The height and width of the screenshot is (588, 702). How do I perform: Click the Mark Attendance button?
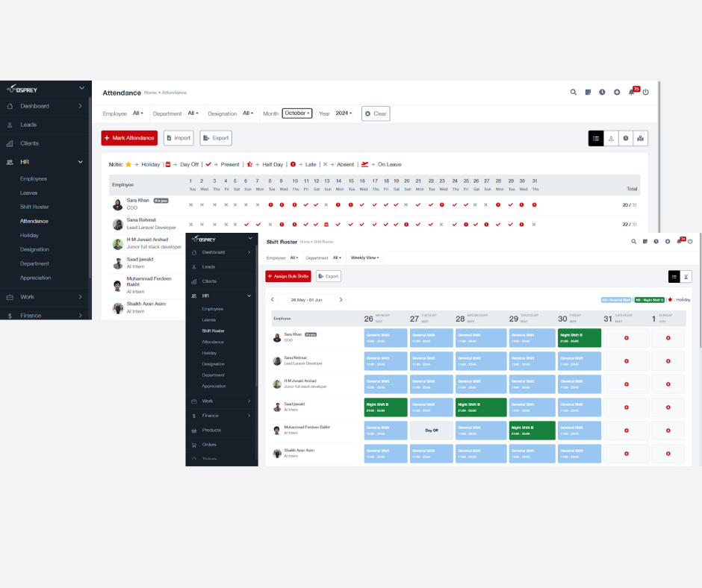129,138
